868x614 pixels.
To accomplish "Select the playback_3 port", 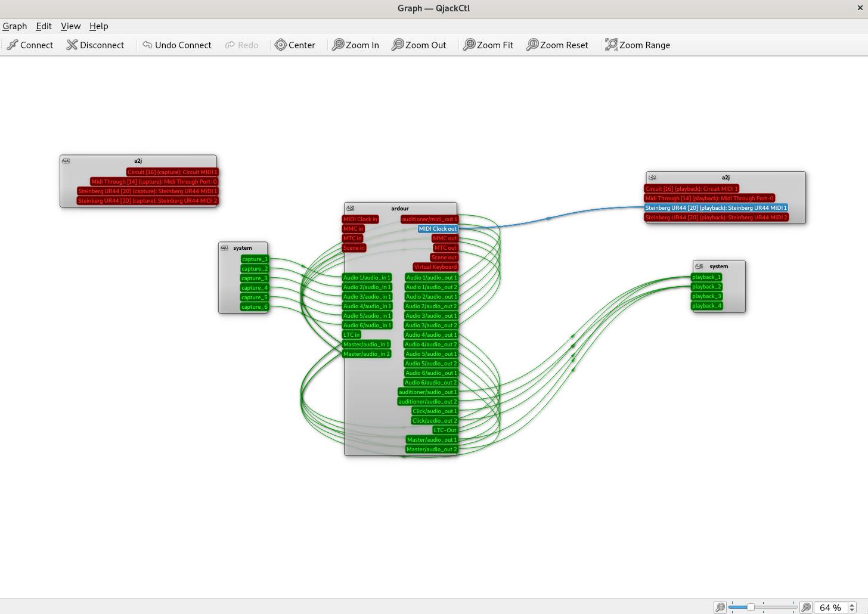I will (706, 296).
